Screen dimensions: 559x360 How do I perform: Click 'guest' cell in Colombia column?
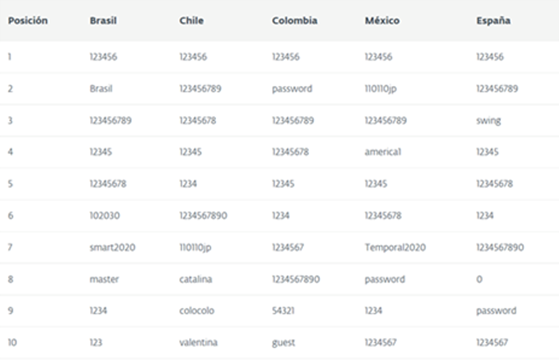[283, 343]
